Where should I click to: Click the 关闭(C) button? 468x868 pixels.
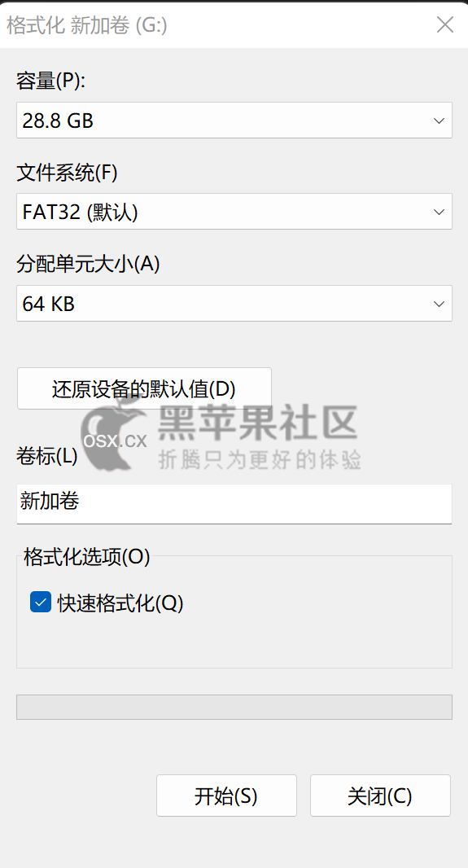(x=380, y=796)
